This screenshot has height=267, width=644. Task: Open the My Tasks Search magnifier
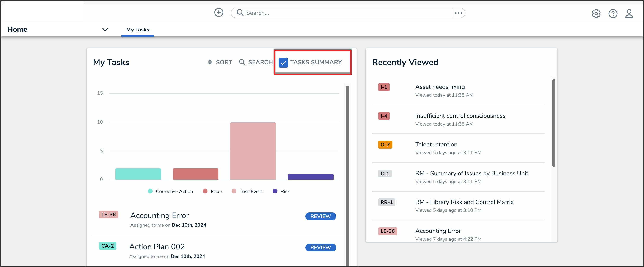[x=242, y=62]
